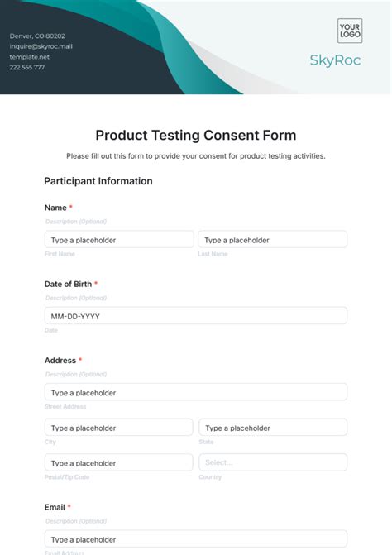Click the Product Testing Consent Form title
Image resolution: width=392 pixels, height=555 pixels.
pos(196,135)
